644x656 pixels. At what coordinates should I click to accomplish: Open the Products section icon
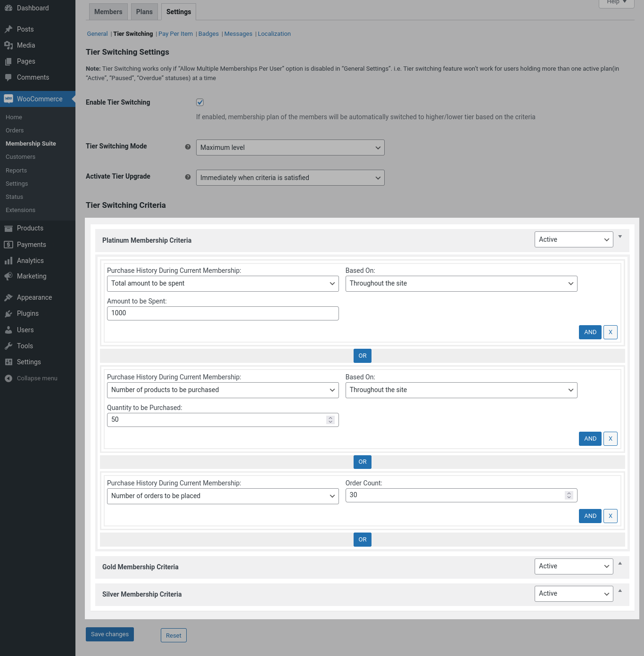pyautogui.click(x=8, y=228)
